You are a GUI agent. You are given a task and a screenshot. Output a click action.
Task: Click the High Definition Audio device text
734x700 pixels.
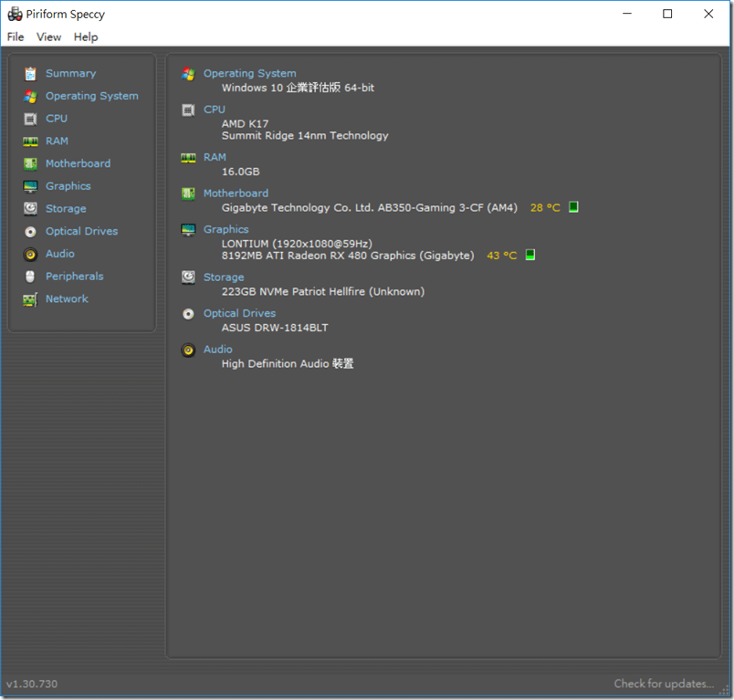pyautogui.click(x=288, y=363)
